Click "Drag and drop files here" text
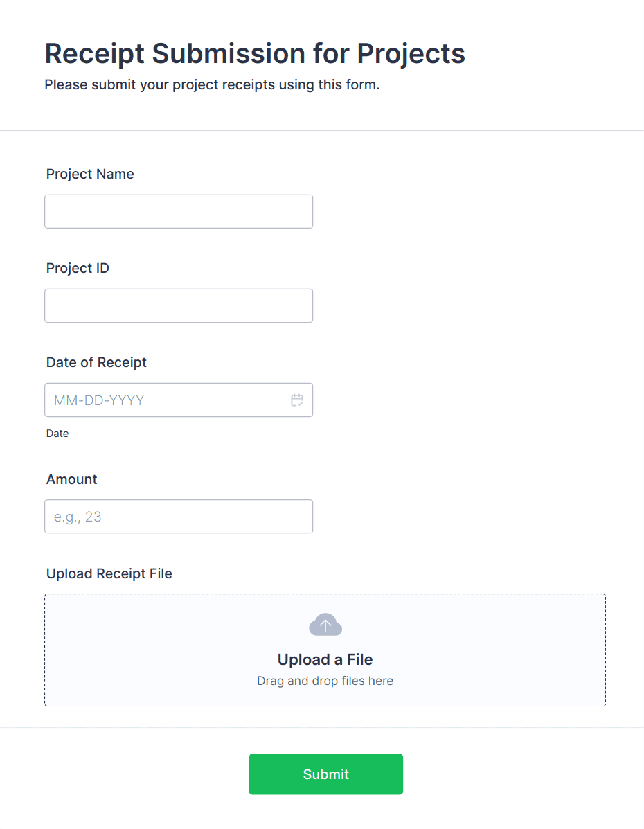Viewport: 644px width, 829px height. click(325, 681)
